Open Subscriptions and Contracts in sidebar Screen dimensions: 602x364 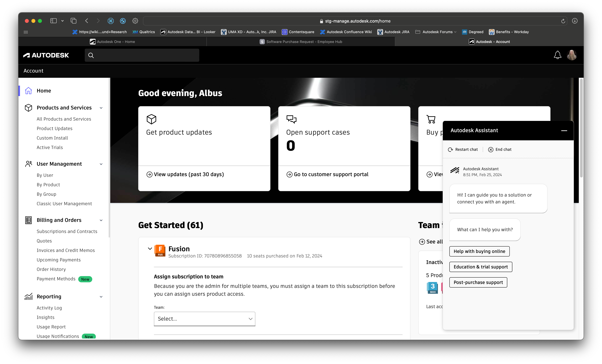coord(67,231)
